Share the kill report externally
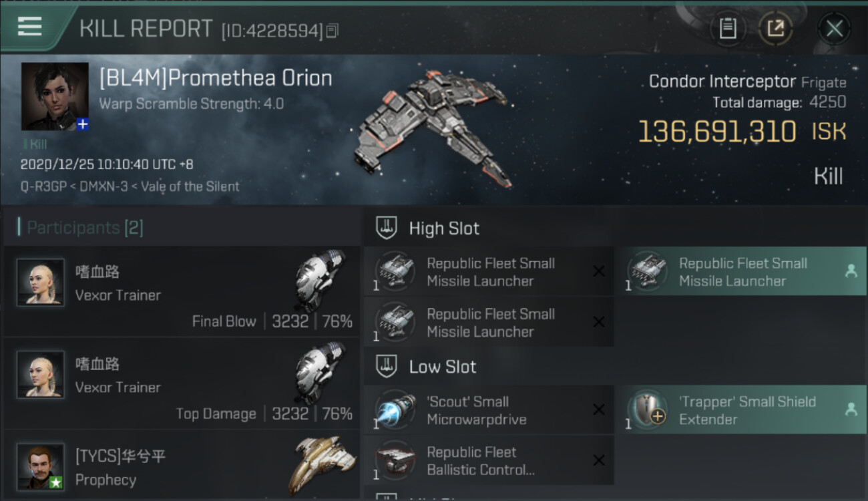 [x=775, y=28]
